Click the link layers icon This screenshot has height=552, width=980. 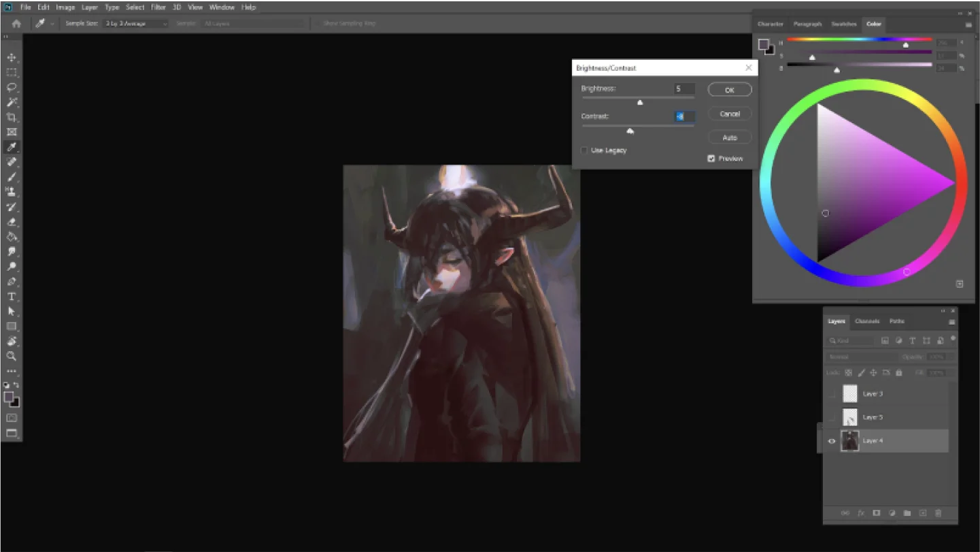point(845,513)
